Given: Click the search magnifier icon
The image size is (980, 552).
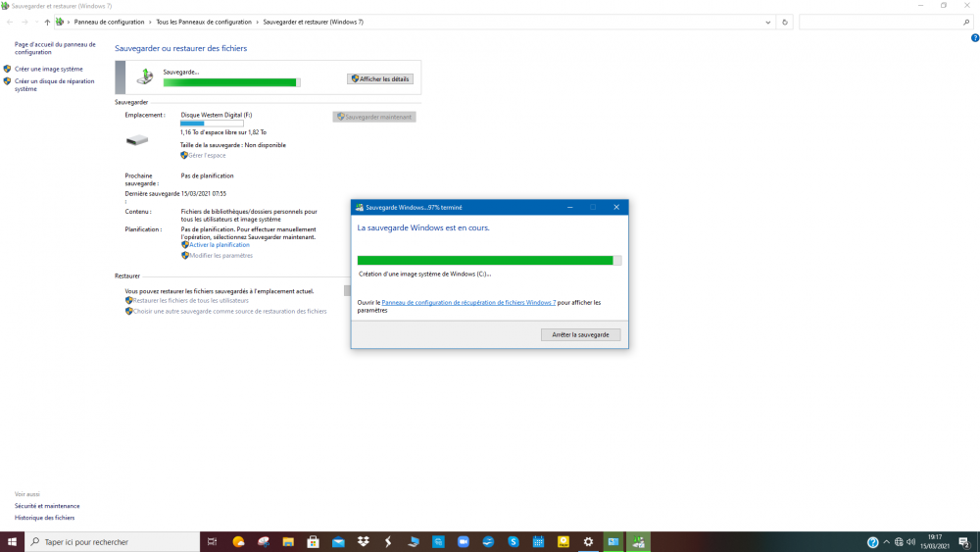Looking at the screenshot, I should 966,22.
